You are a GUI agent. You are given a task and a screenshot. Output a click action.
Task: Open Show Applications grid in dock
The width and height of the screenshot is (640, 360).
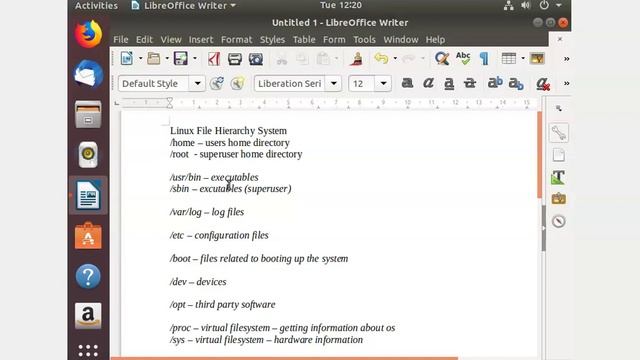pos(88,350)
